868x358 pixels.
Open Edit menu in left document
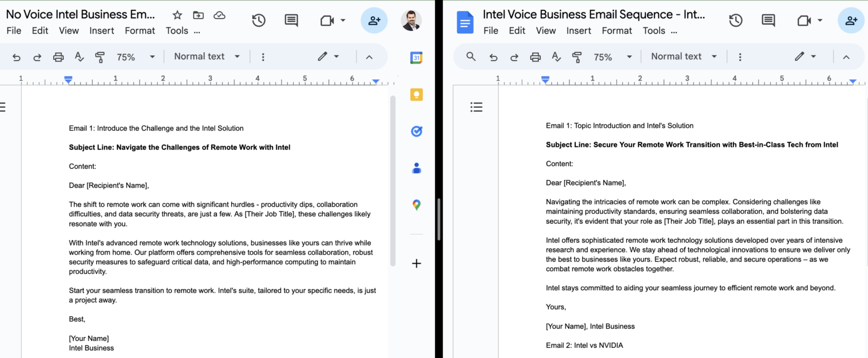coord(40,30)
